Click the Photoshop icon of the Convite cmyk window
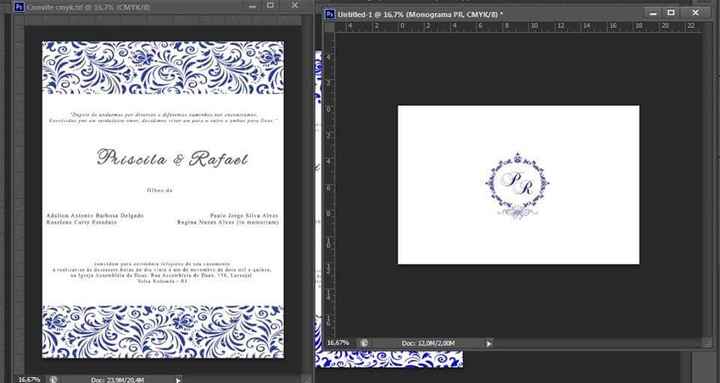 point(19,6)
